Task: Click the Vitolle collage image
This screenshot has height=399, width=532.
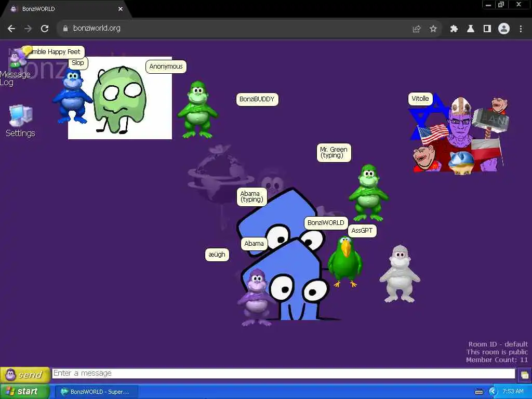Action: pos(459,134)
